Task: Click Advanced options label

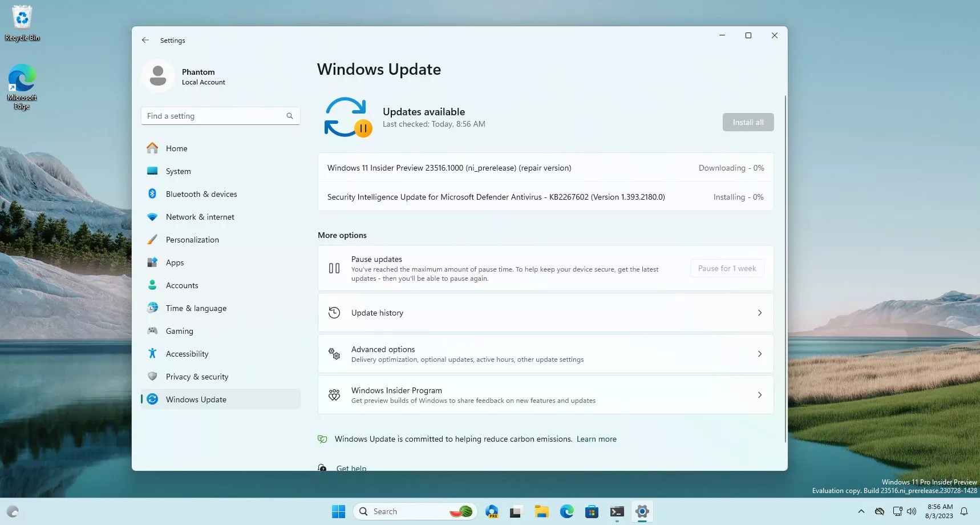Action: pyautogui.click(x=383, y=349)
